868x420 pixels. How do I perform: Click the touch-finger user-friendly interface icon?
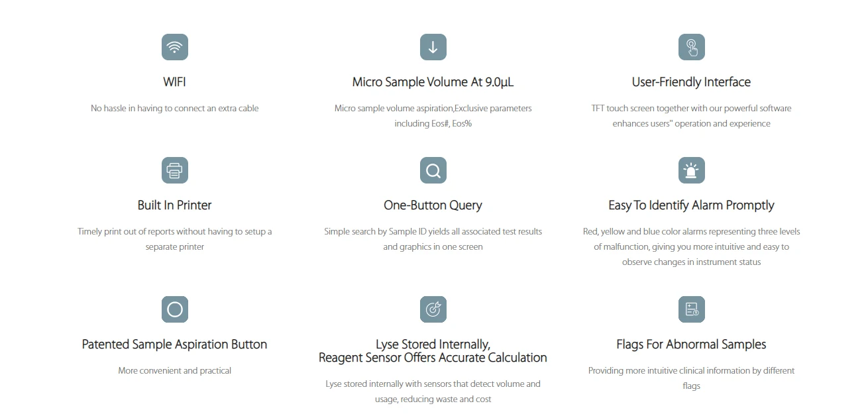pos(691,47)
